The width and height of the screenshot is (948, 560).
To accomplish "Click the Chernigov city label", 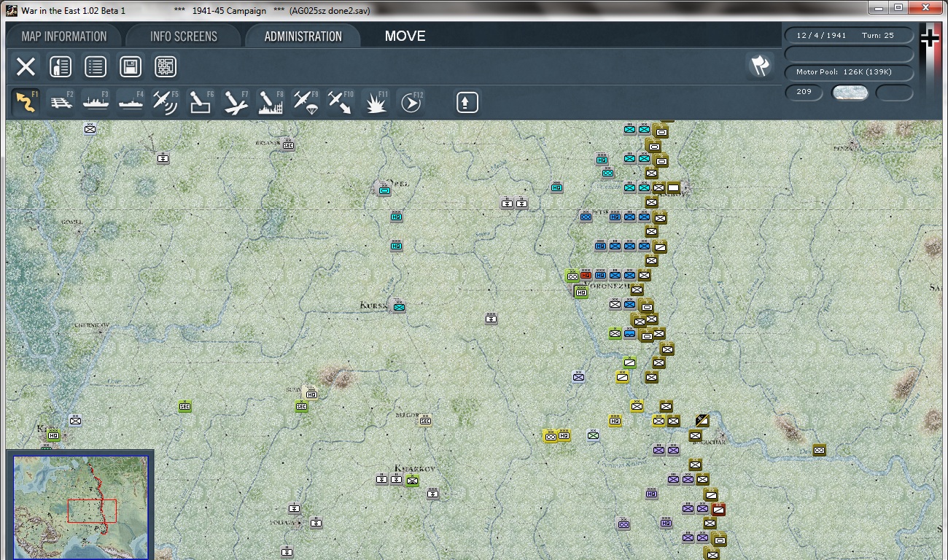I will click(92, 324).
